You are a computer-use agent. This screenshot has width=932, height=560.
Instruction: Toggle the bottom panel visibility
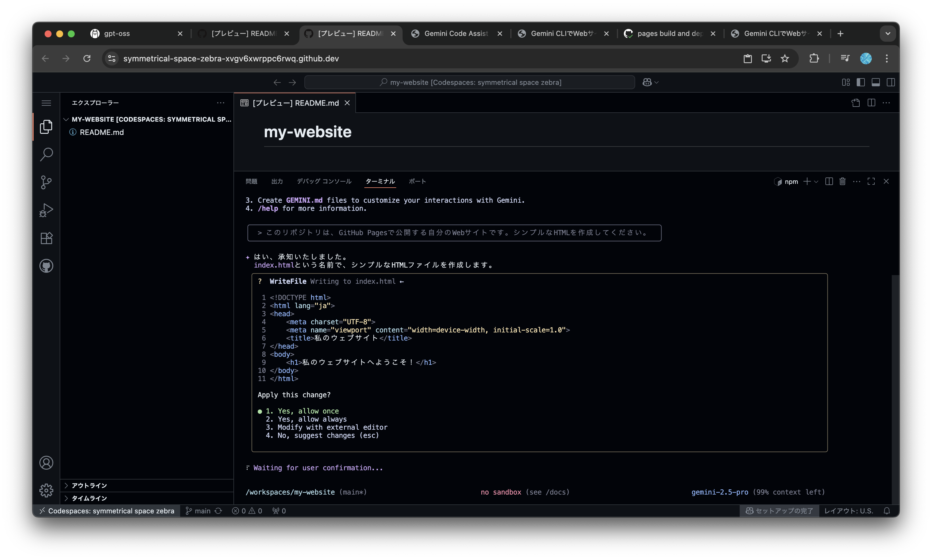(876, 82)
